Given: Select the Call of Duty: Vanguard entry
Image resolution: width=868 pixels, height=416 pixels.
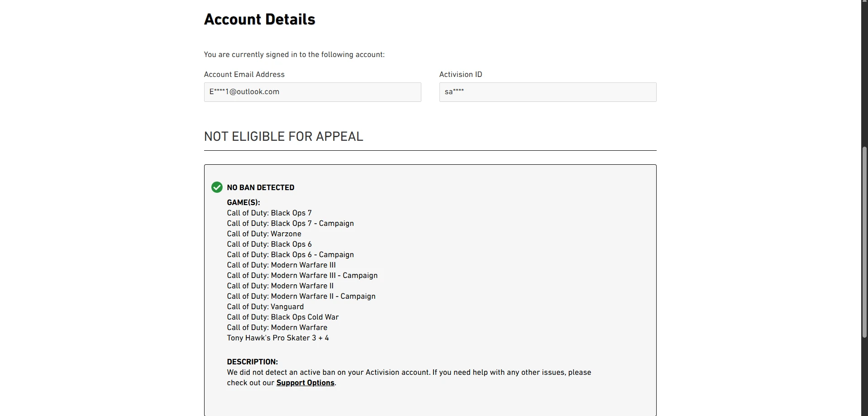Looking at the screenshot, I should tap(265, 306).
